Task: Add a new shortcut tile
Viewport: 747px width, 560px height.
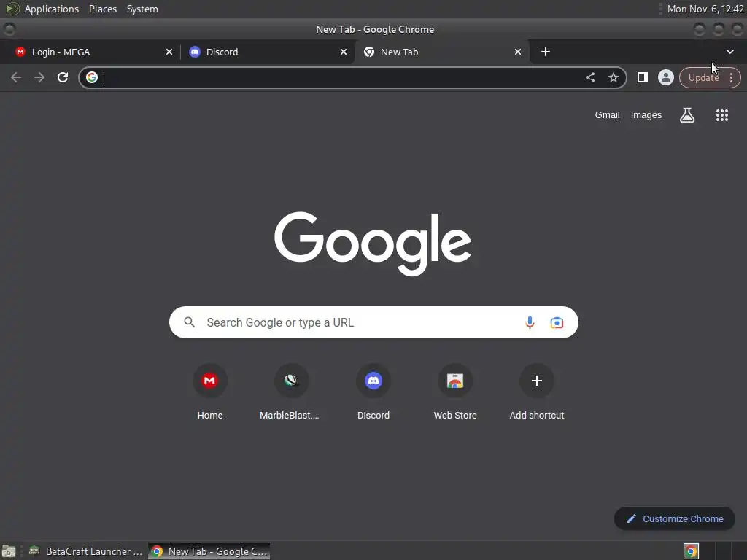Action: point(537,392)
